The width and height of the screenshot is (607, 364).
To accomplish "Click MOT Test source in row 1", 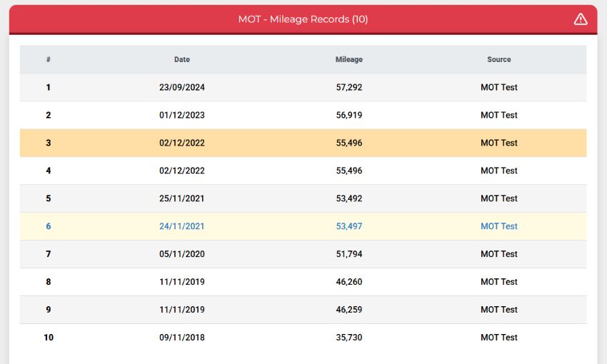I will 499,87.
